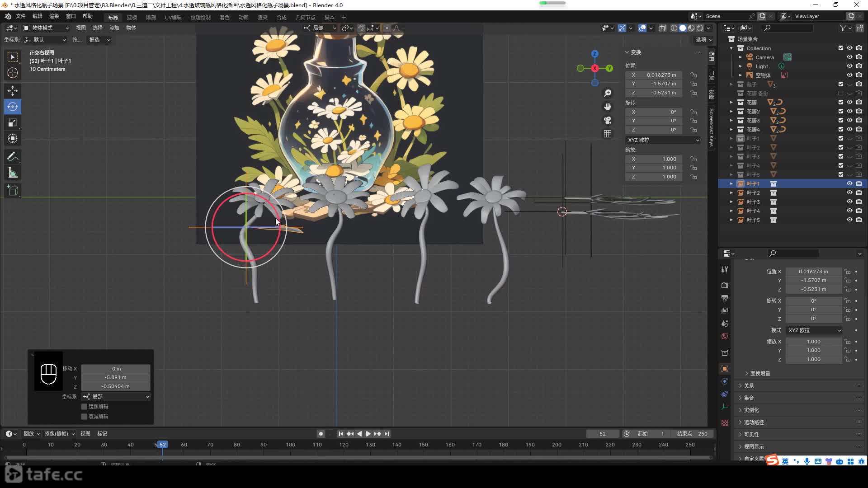The height and width of the screenshot is (488, 868).
Task: Toggle snapping magnet icon
Action: 361,28
